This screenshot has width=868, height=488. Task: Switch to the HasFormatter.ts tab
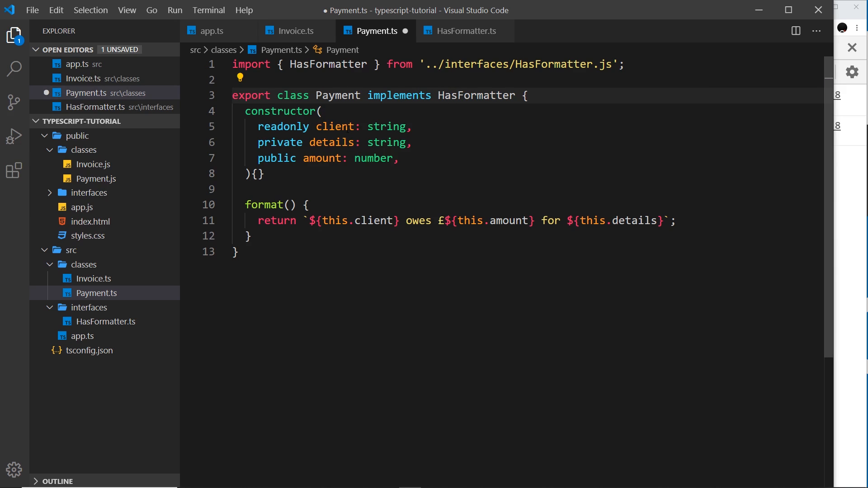[466, 31]
